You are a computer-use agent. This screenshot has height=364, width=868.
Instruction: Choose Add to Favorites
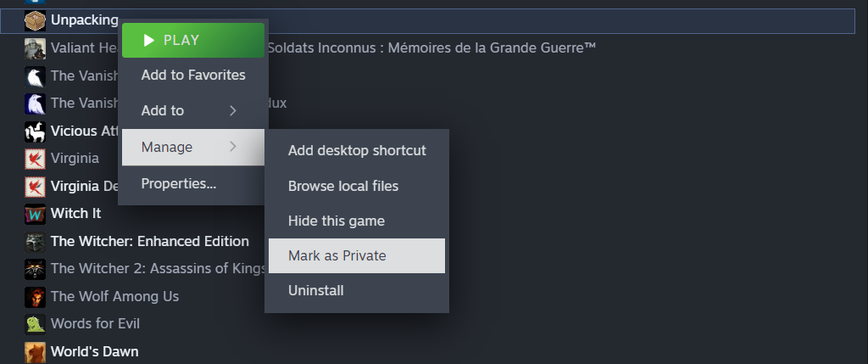[x=193, y=76]
